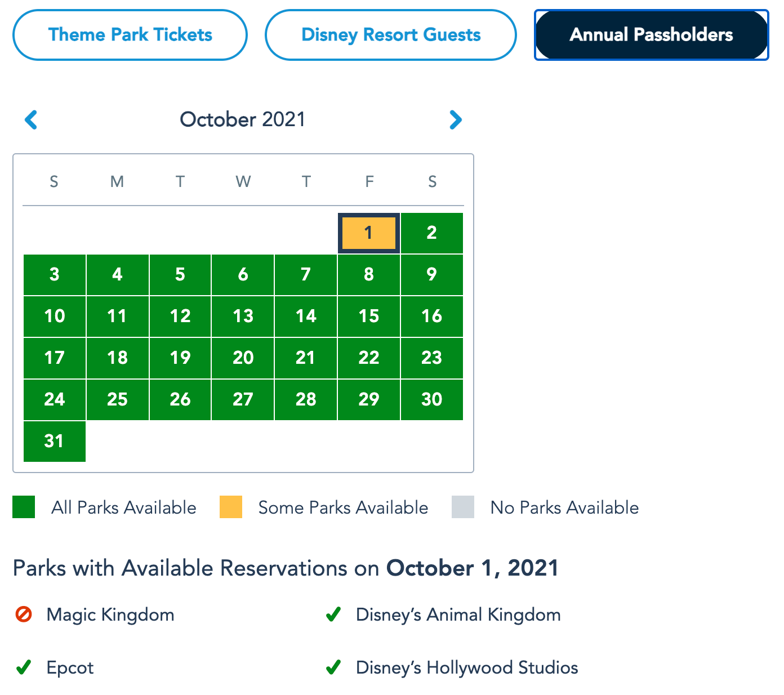Choose October 15 on the calendar
The image size is (784, 695).
point(368,316)
